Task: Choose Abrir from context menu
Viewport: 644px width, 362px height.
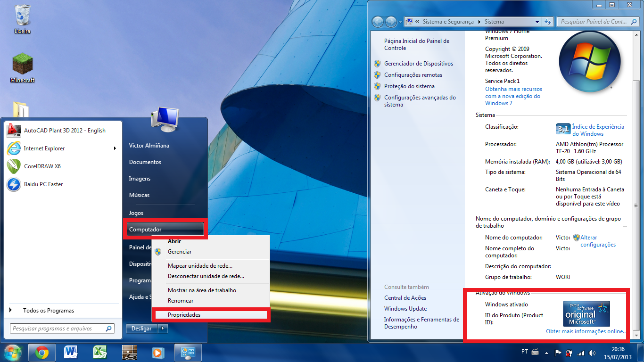Action: coord(210,241)
